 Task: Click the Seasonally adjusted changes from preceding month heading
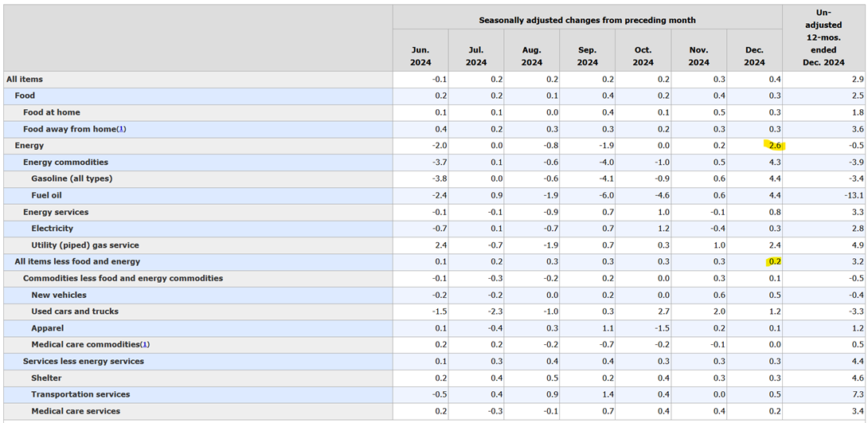pyautogui.click(x=587, y=20)
